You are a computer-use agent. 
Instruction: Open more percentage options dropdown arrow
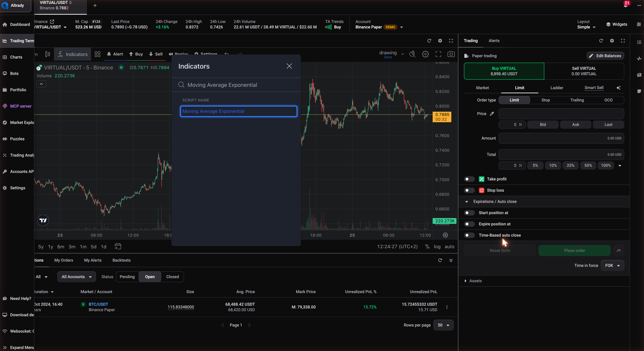(620, 165)
